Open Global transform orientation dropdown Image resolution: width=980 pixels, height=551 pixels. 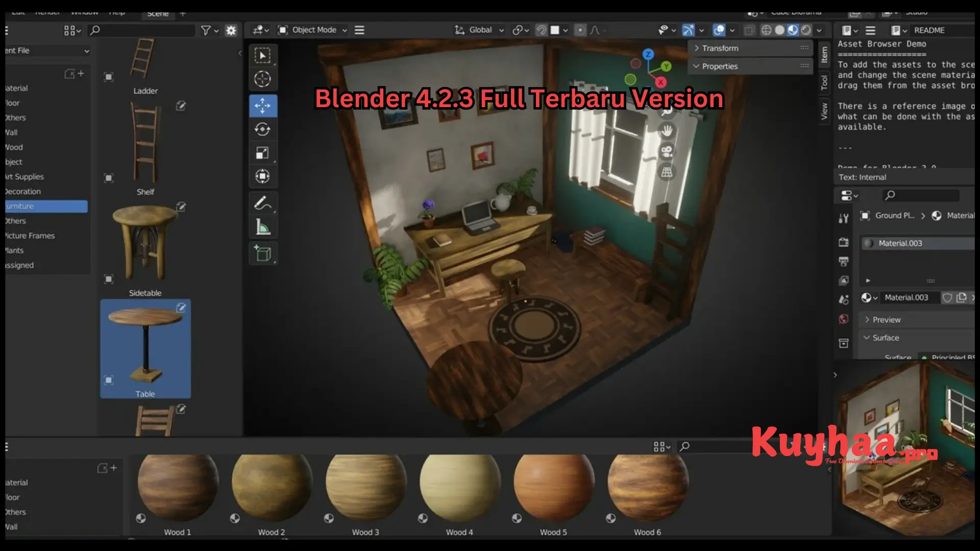[x=479, y=30]
